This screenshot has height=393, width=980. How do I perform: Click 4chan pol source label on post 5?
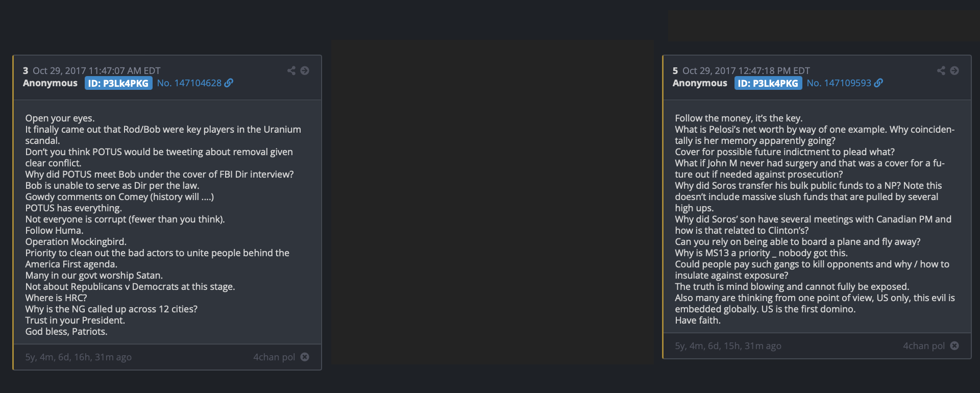924,346
